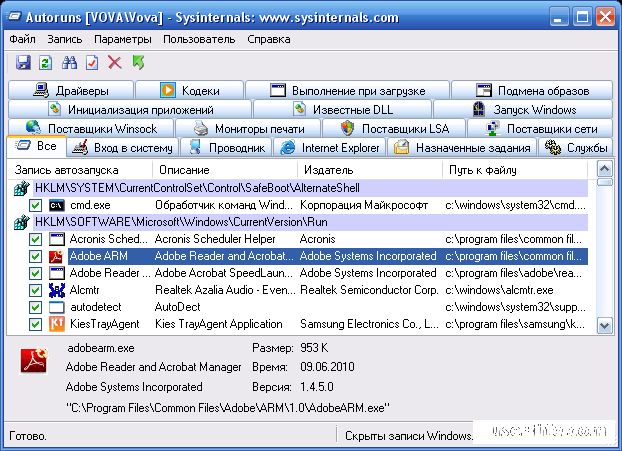This screenshot has width=622, height=451.
Task: Open the Параметры menu
Action: coord(123,39)
